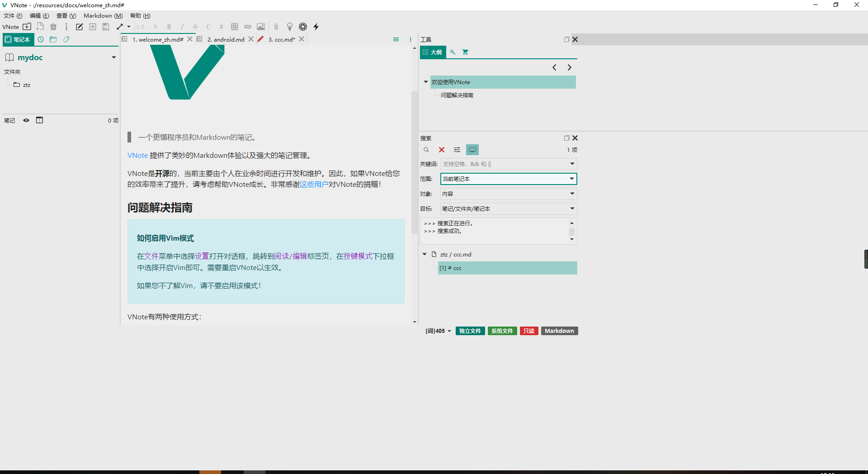Open the cart tab in tools
The height and width of the screenshot is (474, 868).
(465, 52)
